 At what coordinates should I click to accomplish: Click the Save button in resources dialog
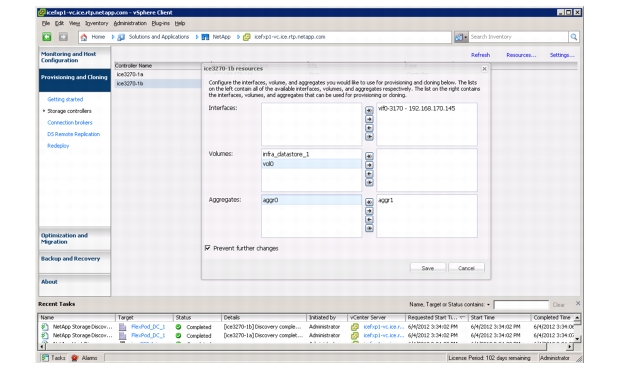428,268
